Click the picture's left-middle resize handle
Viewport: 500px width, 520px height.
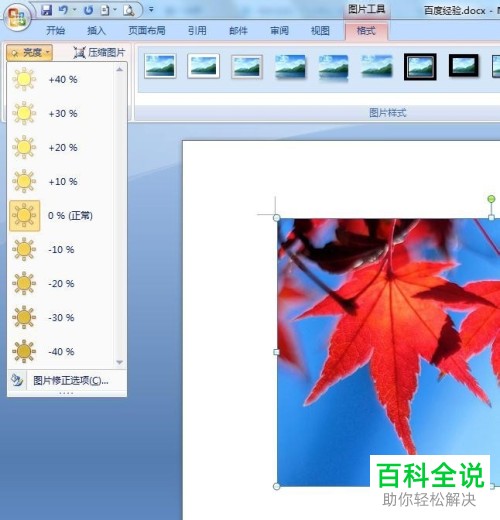coord(276,352)
